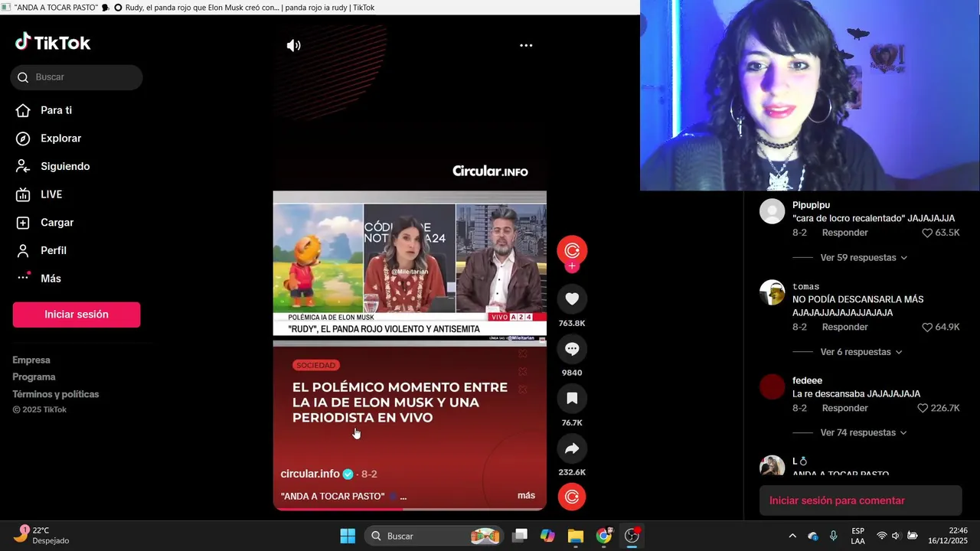This screenshot has height=551, width=980.
Task: Click the "8-2" post date text
Action: [369, 474]
